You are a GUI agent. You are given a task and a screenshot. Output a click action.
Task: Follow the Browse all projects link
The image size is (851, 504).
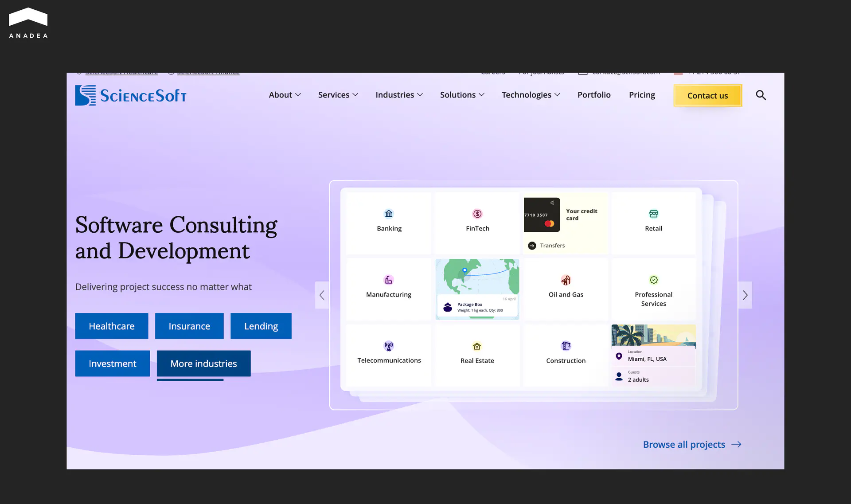click(x=691, y=445)
